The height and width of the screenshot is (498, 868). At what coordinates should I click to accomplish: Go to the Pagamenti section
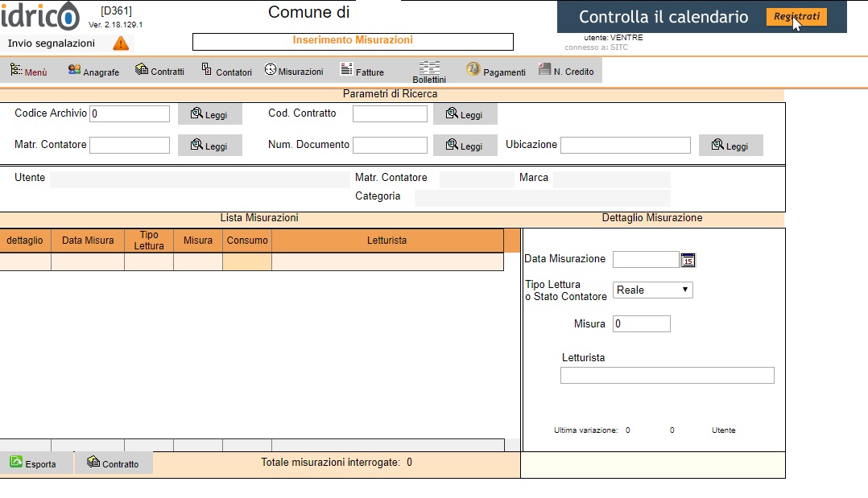click(496, 71)
